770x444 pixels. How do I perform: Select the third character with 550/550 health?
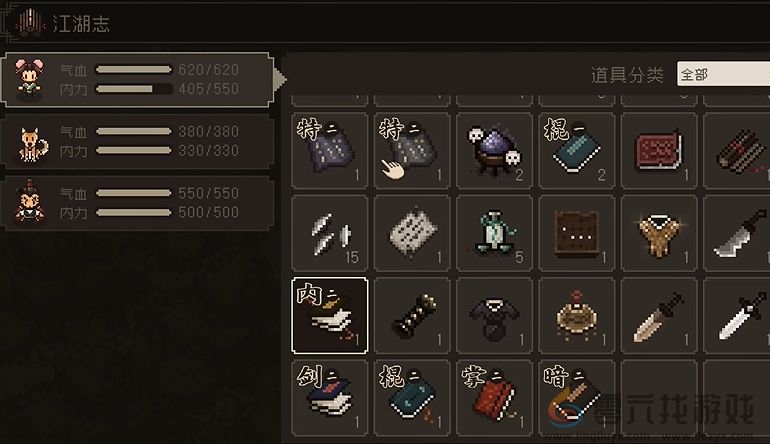(x=138, y=203)
